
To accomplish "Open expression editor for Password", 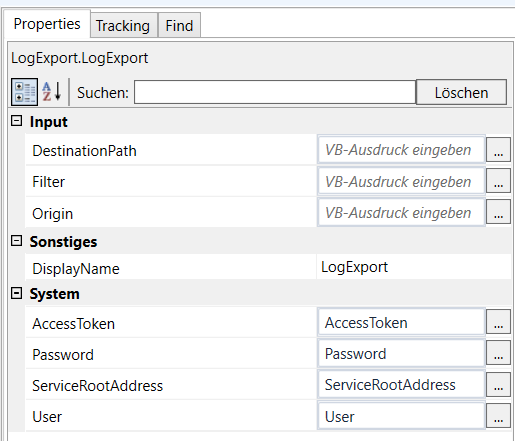I will pyautogui.click(x=498, y=353).
